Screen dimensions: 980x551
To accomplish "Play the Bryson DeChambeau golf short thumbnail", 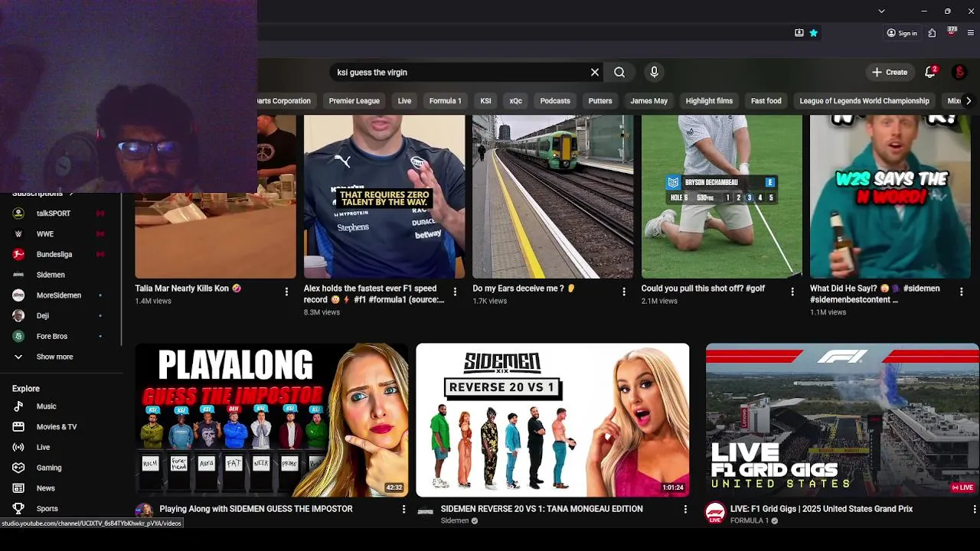I will pos(721,197).
